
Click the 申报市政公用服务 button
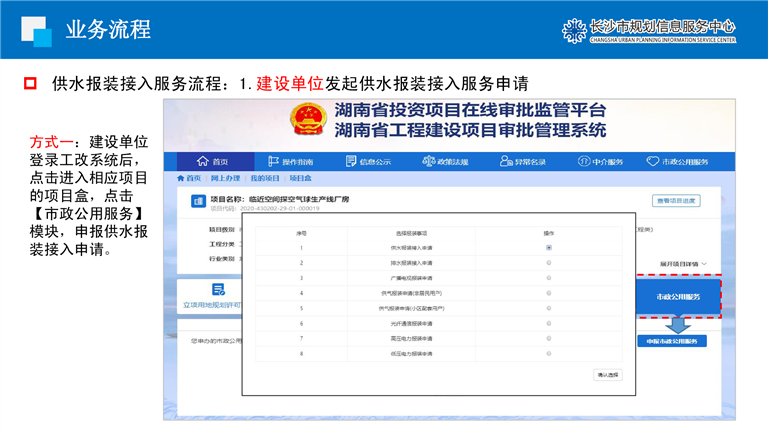(672, 340)
